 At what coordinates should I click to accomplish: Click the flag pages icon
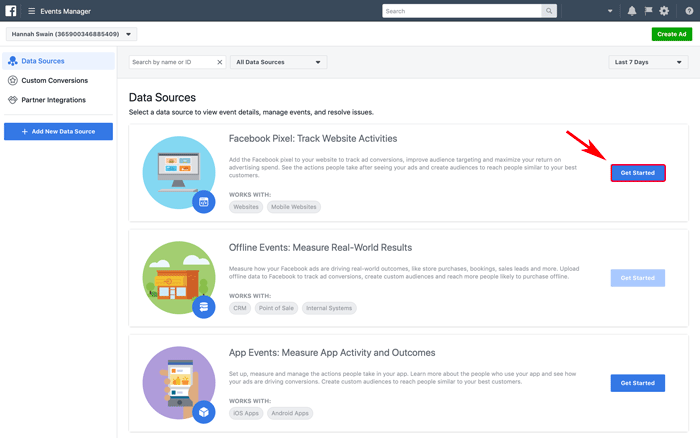click(x=648, y=11)
